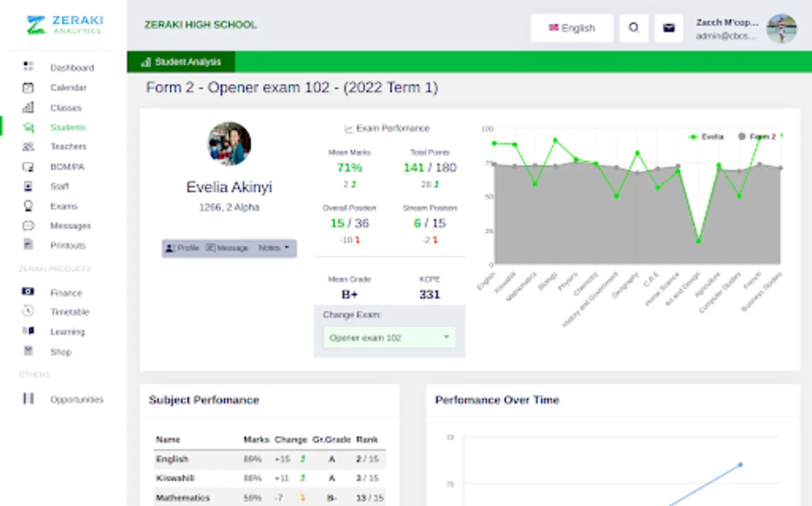This screenshot has width=812, height=506.
Task: Click the Gr.Grade column header
Action: point(332,440)
